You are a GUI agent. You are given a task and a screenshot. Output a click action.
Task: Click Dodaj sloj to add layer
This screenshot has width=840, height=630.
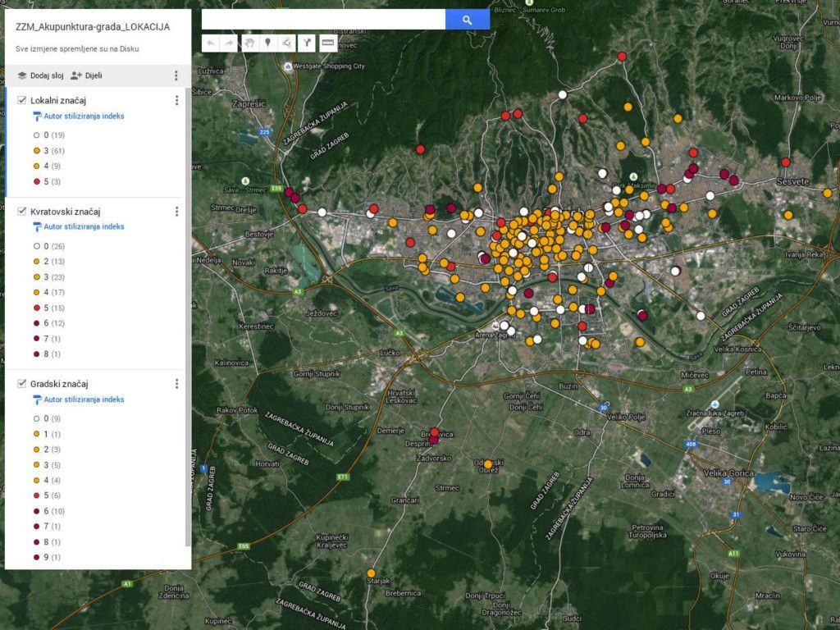41,75
